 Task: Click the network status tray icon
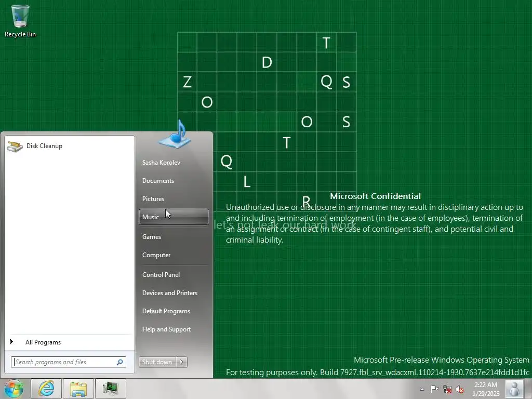pyautogui.click(x=447, y=389)
